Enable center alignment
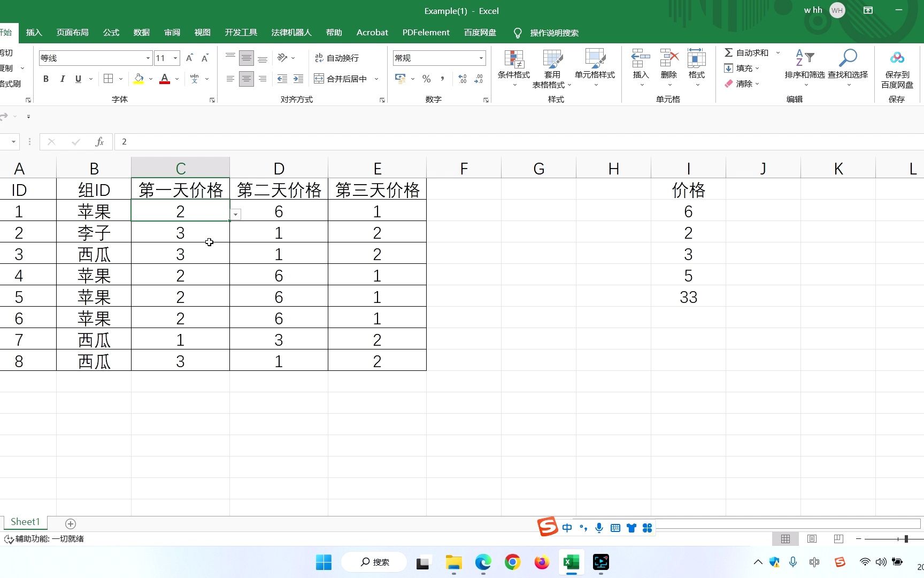This screenshot has height=578, width=924. coord(246,79)
